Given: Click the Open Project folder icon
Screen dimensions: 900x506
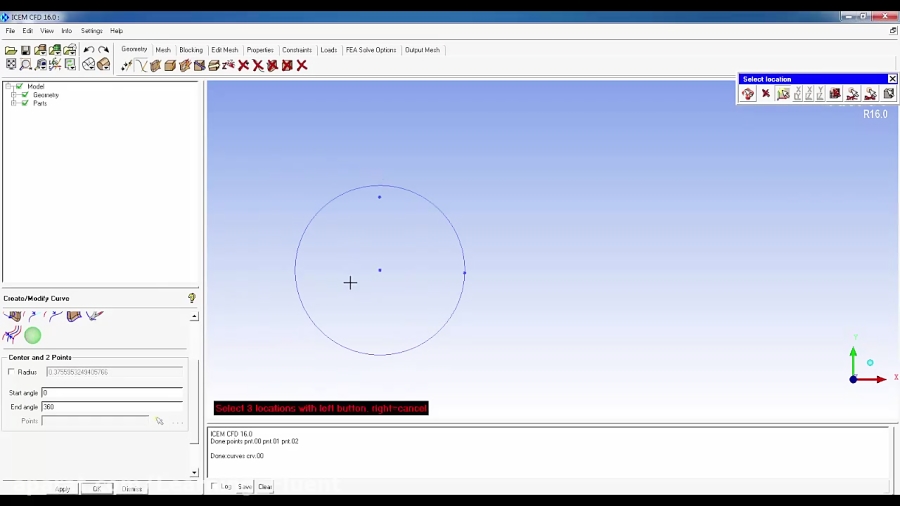Looking at the screenshot, I should click(11, 50).
